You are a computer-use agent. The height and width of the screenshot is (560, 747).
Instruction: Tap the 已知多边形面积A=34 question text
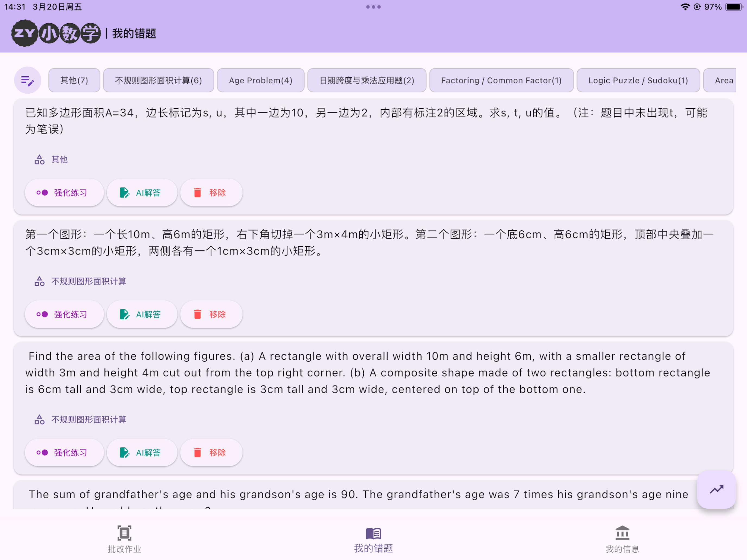click(366, 121)
